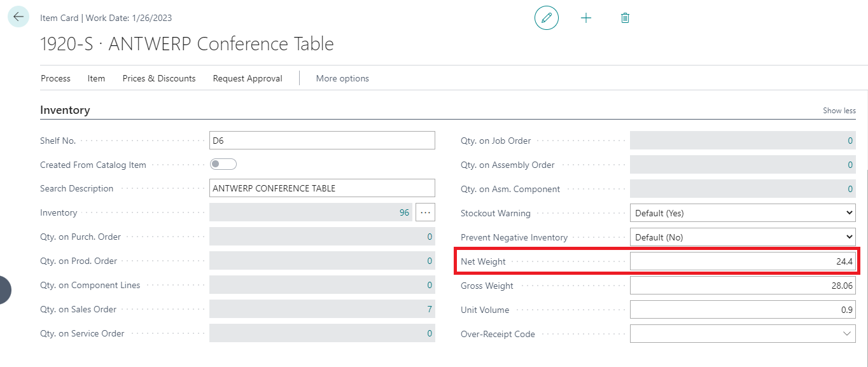Screen dimensions: 868x367
Task: Open the Stockout Warning dropdown
Action: click(742, 213)
